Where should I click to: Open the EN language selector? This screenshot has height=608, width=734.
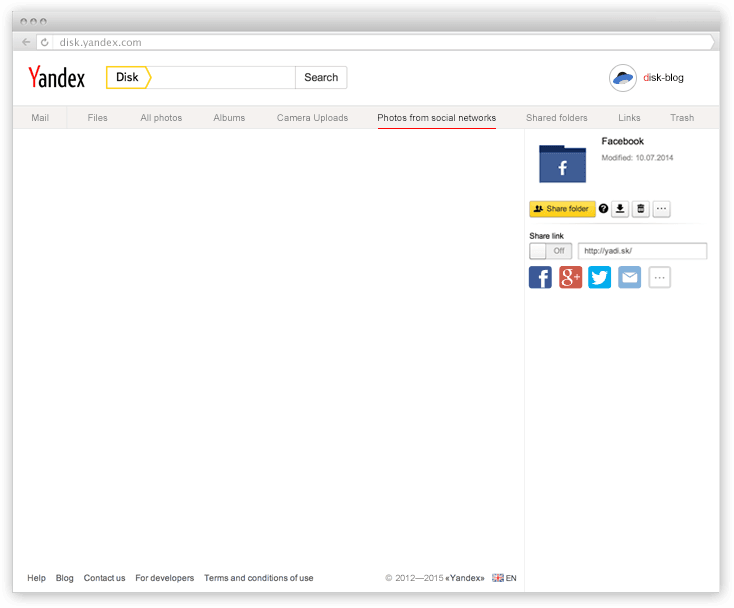click(504, 578)
